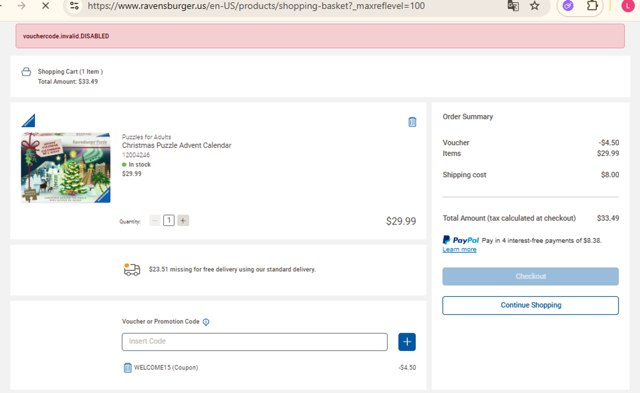Remove Christmas Puzzle item with trash icon
Viewport: 640px width, 393px height.
[412, 122]
